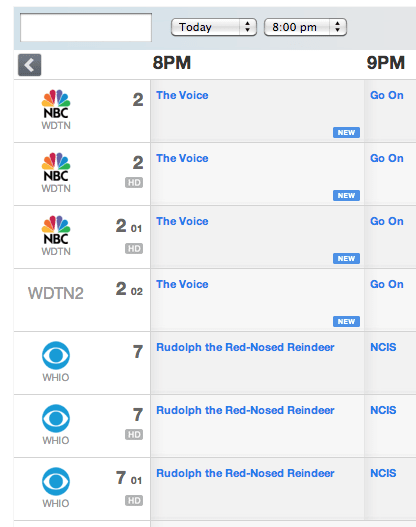Viewport: 416px width, 527px height.
Task: Click the CBS logo on HD channel 7
Action: point(56,425)
